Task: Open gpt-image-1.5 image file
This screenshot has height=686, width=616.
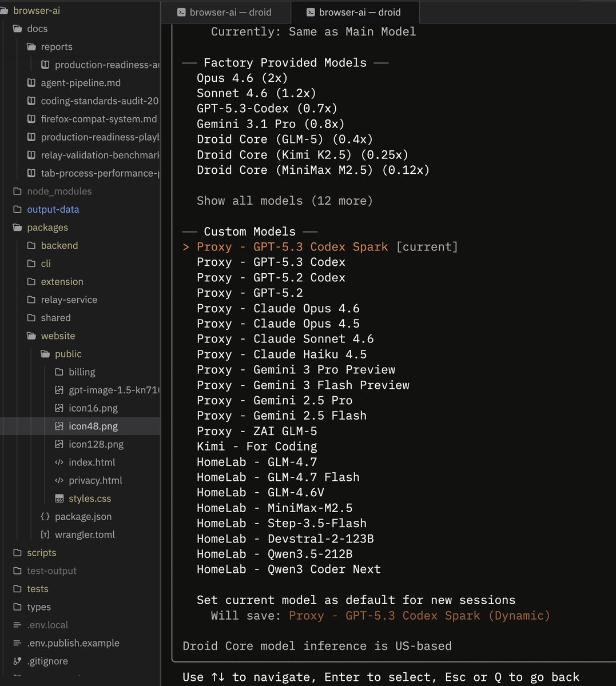Action: point(114,390)
